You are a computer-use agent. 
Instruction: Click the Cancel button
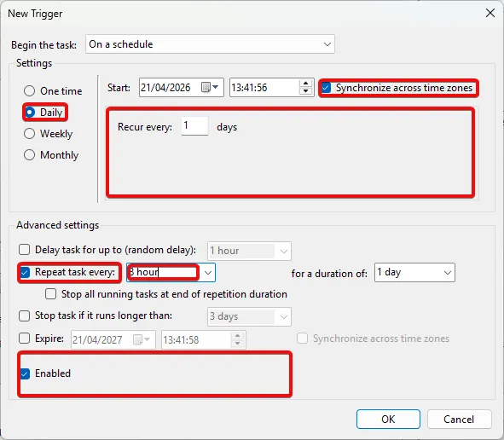click(459, 420)
